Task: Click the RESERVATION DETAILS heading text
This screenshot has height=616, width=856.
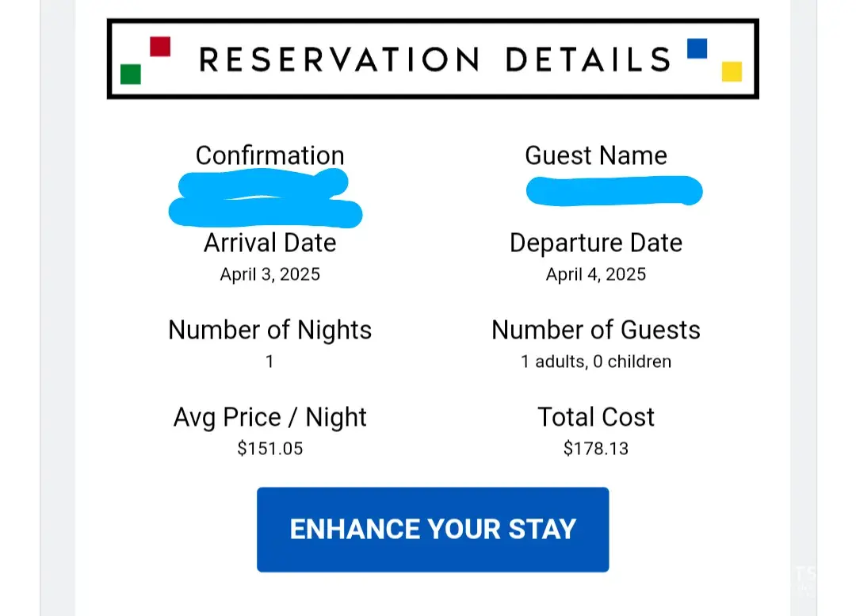Action: click(435, 60)
